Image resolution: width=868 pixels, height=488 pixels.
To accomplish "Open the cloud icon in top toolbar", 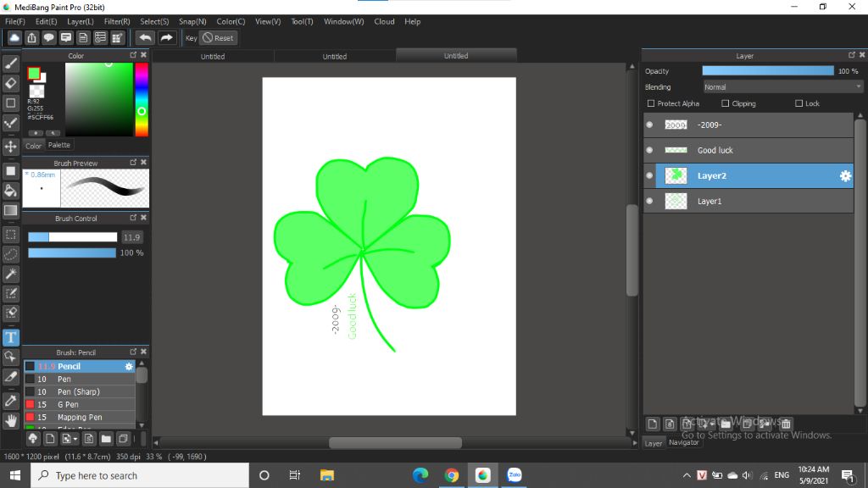I will (14, 37).
